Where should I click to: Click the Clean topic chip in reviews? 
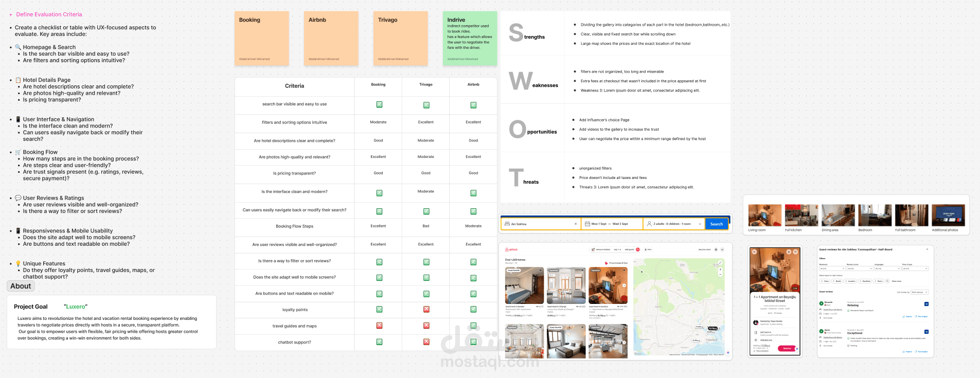pyautogui.click(x=825, y=281)
